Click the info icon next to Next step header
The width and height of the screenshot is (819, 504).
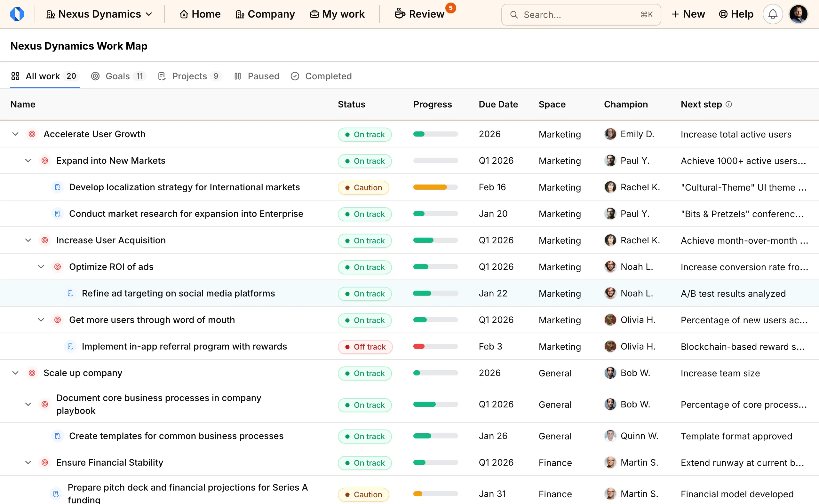point(729,104)
